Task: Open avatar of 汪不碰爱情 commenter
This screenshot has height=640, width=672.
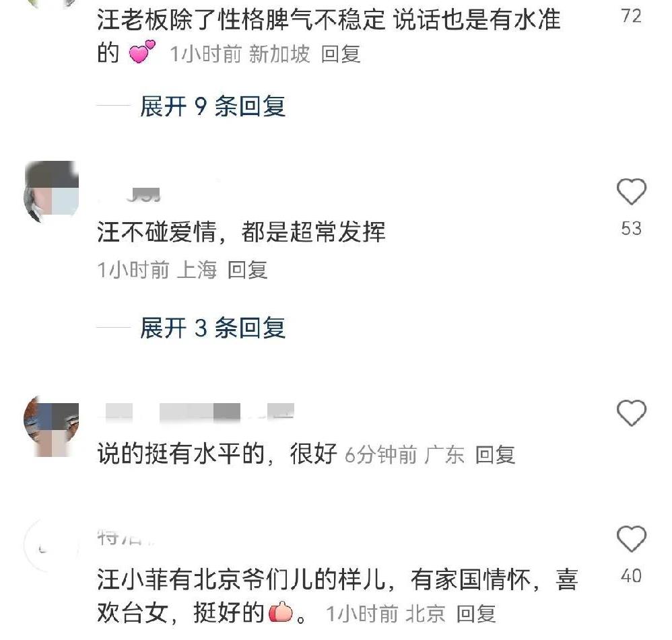Action: point(51,191)
